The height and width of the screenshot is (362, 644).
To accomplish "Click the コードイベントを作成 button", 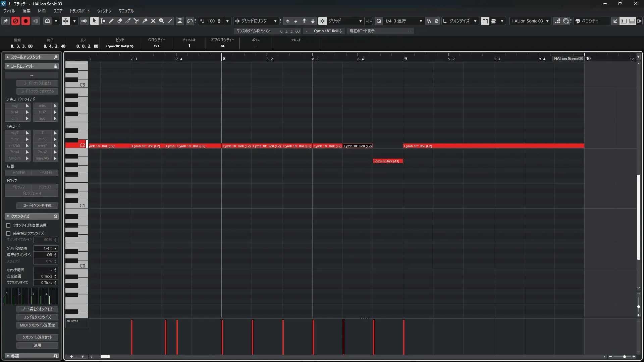I will pyautogui.click(x=37, y=205).
